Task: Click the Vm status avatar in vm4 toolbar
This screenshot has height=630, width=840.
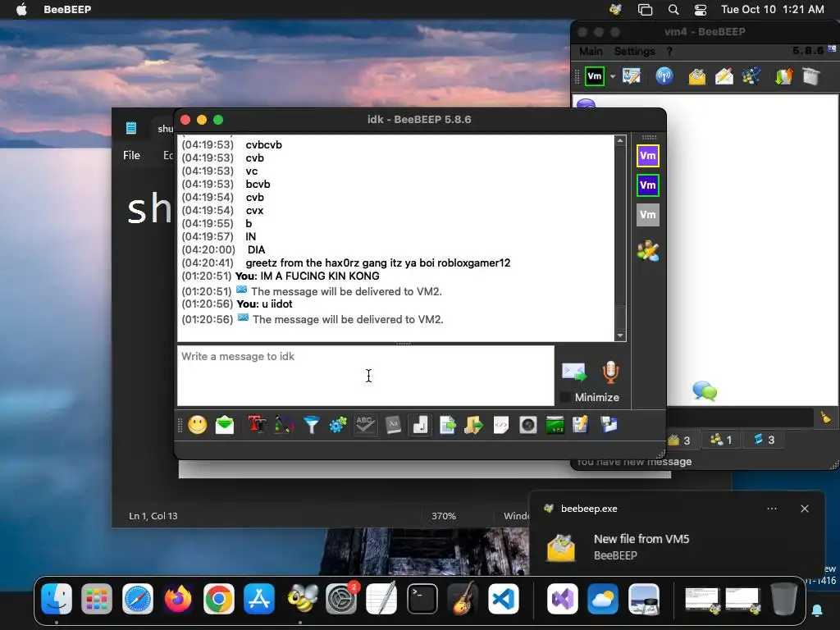Action: point(595,76)
